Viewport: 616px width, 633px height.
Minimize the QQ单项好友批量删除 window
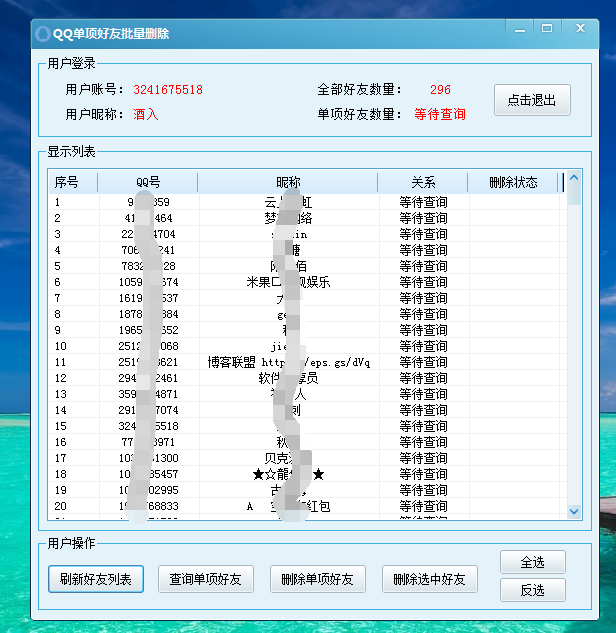tap(520, 29)
